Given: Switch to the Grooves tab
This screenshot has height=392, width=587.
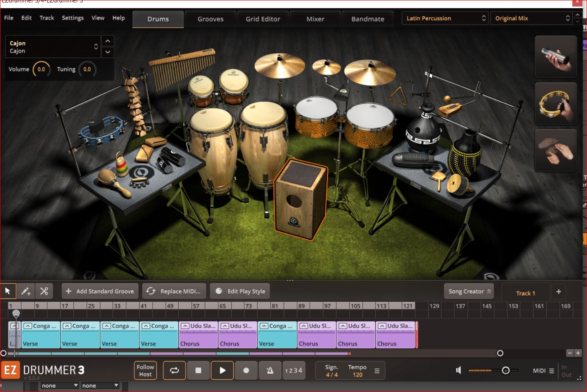Looking at the screenshot, I should tap(210, 19).
